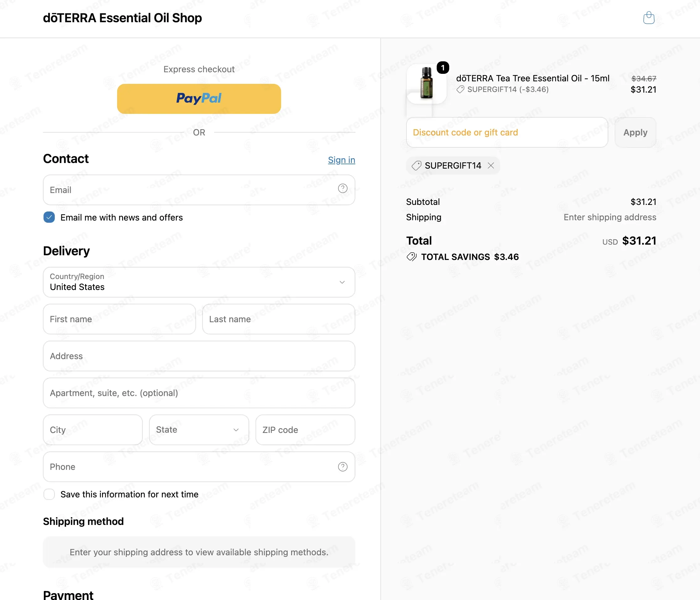Click the tag icon beside TOTAL SAVINGS

[x=411, y=257]
